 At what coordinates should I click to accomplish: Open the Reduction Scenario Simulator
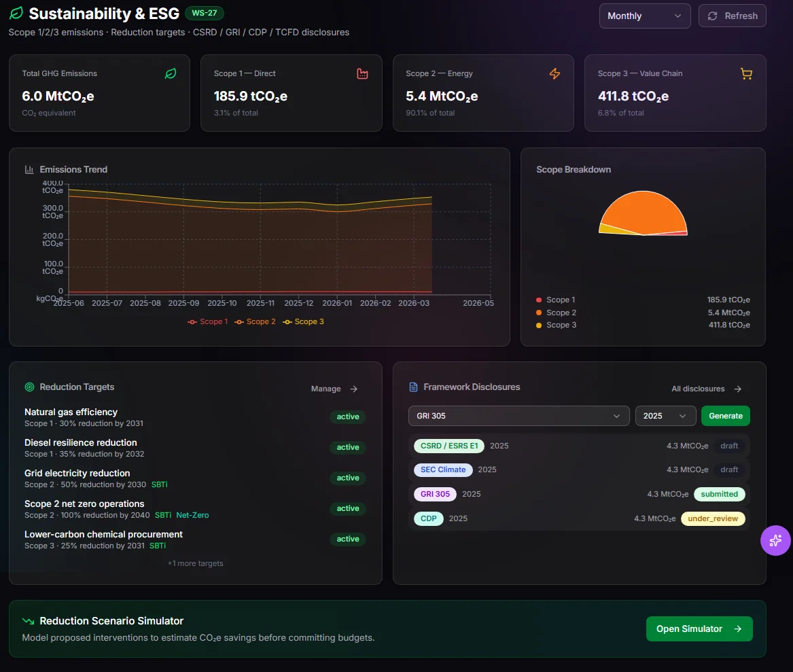pyautogui.click(x=699, y=629)
